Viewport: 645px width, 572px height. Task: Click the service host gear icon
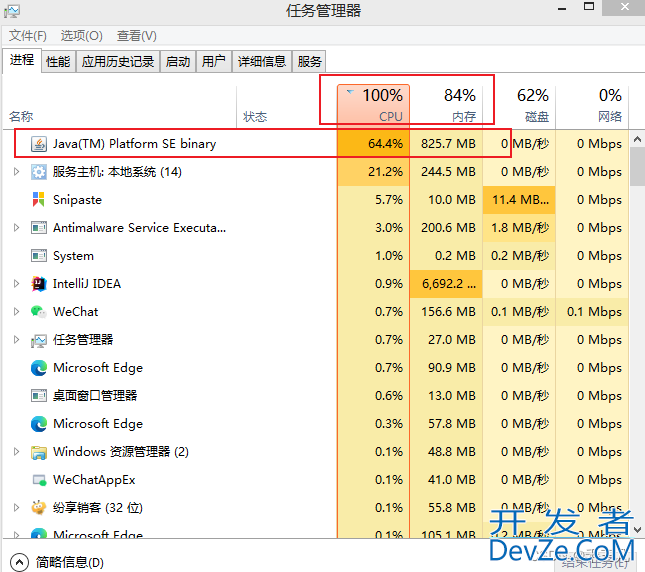(39, 172)
